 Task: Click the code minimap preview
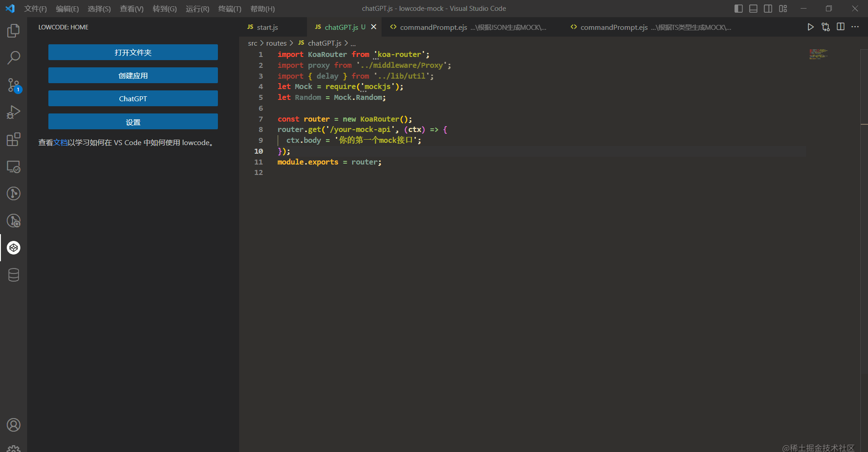pyautogui.click(x=818, y=54)
